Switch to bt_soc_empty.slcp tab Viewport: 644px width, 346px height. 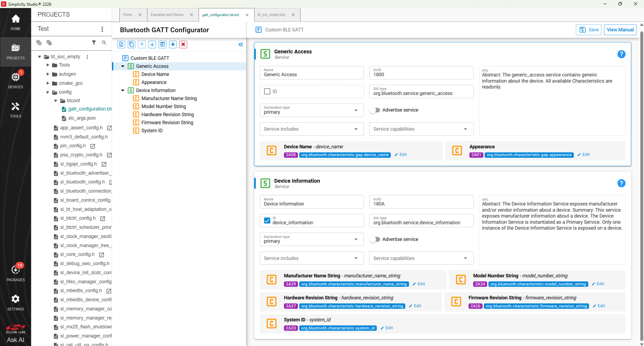click(271, 15)
